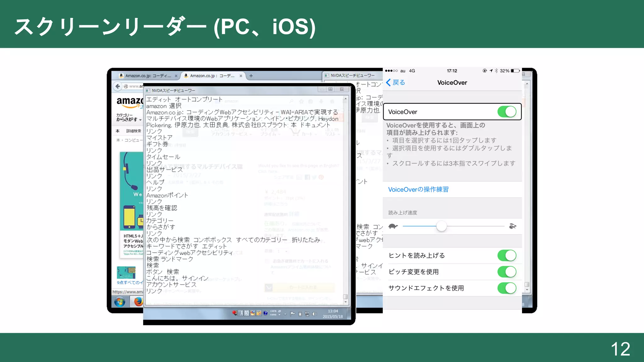Click the KANA lock indicator
The width and height of the screenshot is (644, 362).
pyautogui.click(x=273, y=315)
